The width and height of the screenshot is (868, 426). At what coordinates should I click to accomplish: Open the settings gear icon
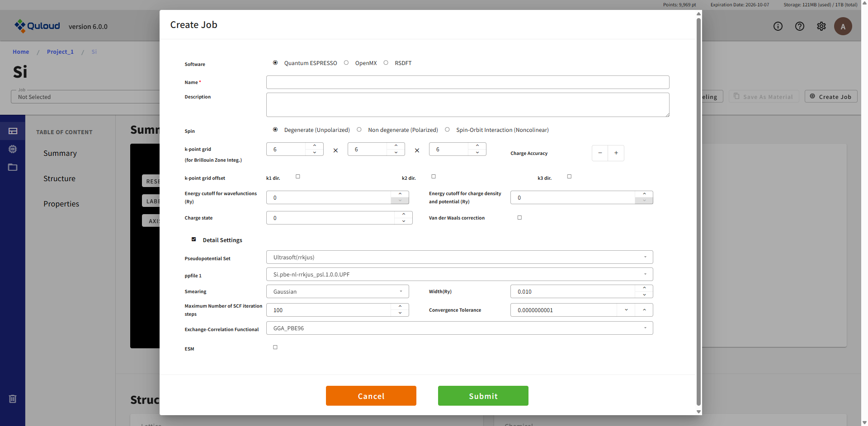coord(821,26)
